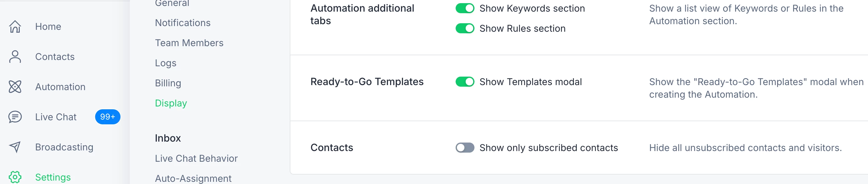Click the Broadcasting label in sidebar
This screenshot has width=868, height=184.
64,147
